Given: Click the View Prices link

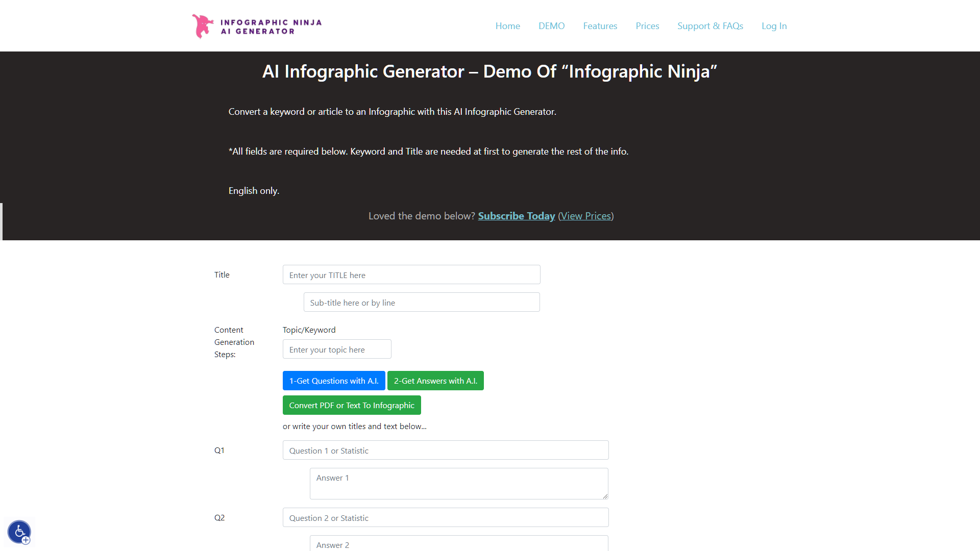Looking at the screenshot, I should coord(585,216).
